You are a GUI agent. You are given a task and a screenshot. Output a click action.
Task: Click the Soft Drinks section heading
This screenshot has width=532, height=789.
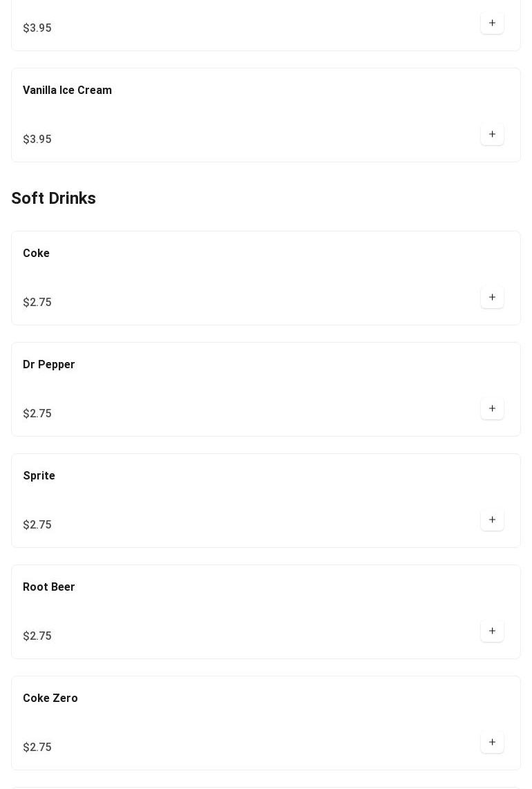pos(53,198)
